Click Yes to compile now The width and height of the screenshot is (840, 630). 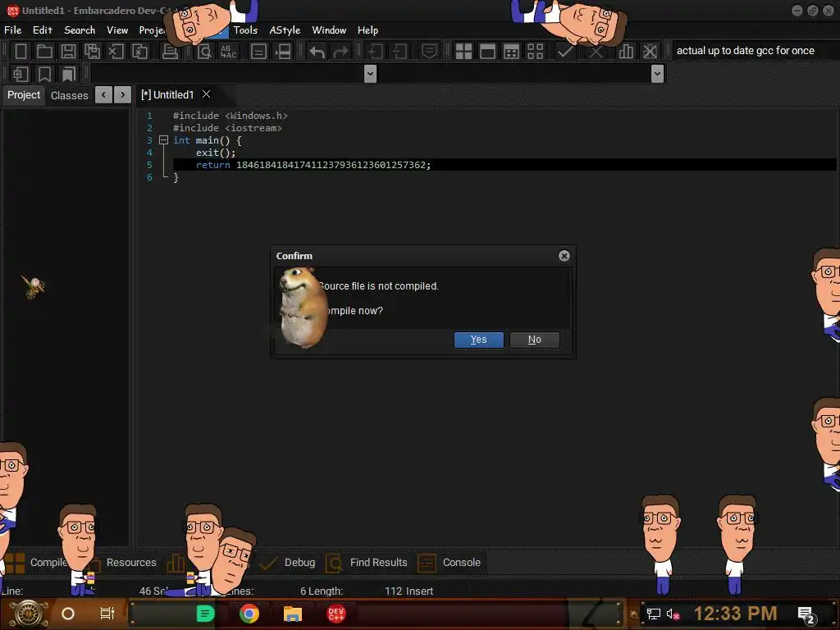pyautogui.click(x=479, y=340)
